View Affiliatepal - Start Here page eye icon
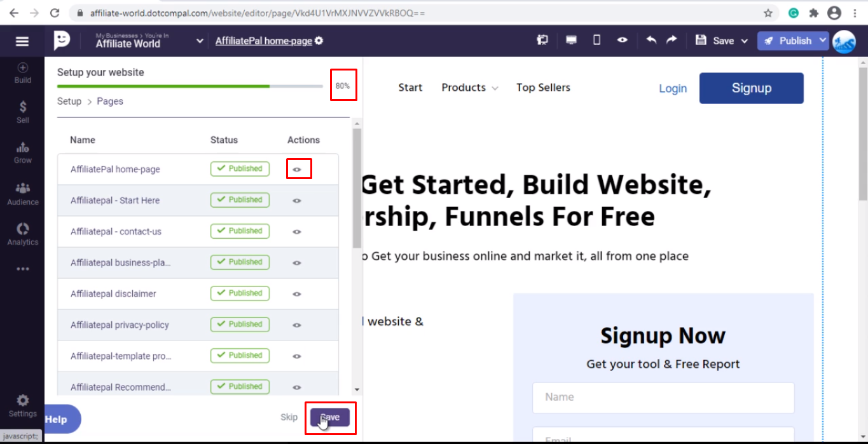The image size is (868, 444). (x=296, y=201)
